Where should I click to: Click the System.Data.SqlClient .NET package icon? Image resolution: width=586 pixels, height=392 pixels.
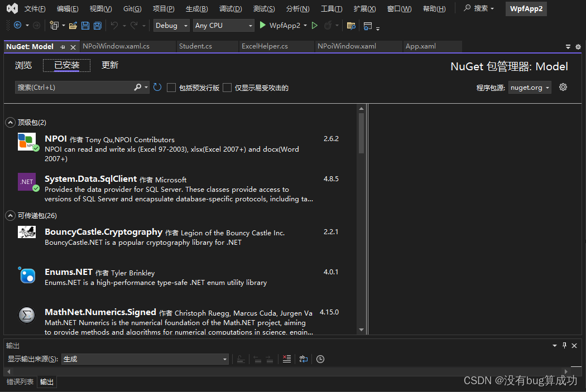(x=27, y=182)
